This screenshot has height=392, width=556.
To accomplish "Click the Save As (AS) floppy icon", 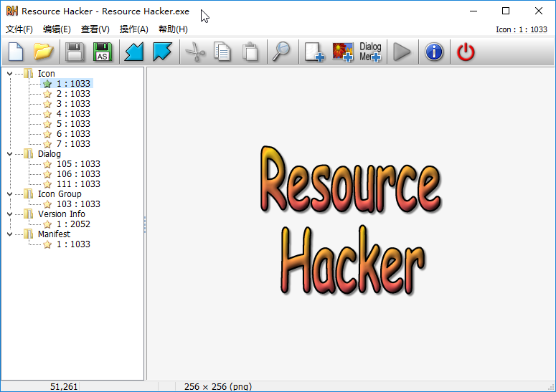I will 103,52.
